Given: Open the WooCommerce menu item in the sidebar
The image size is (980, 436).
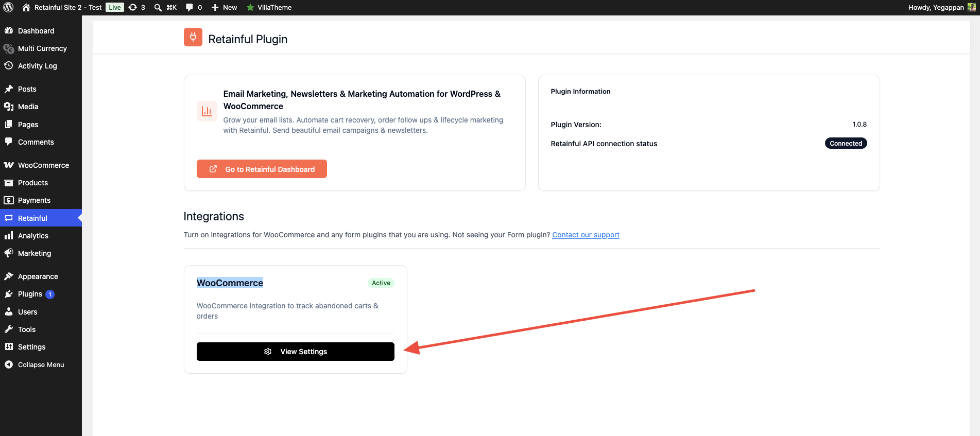Looking at the screenshot, I should (x=41, y=165).
